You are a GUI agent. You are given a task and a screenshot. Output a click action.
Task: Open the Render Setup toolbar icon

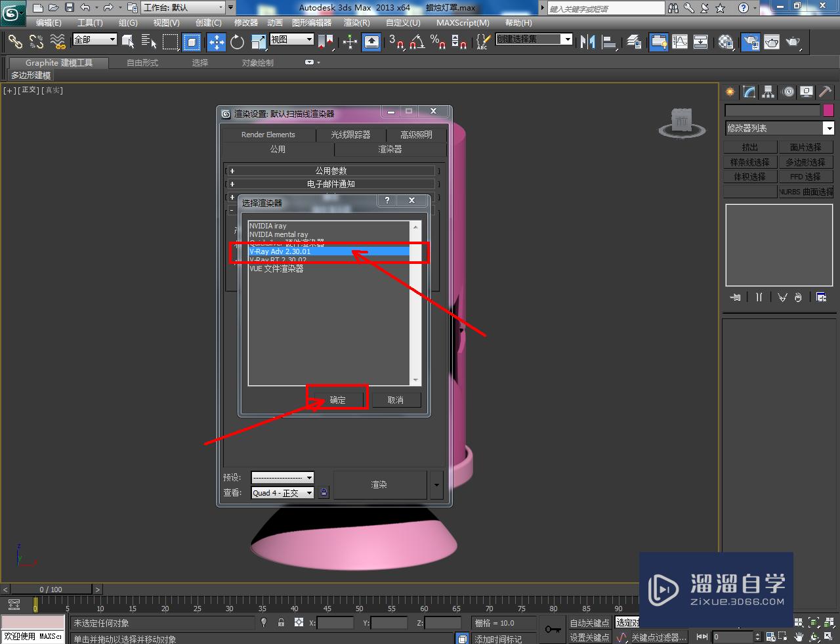[750, 42]
